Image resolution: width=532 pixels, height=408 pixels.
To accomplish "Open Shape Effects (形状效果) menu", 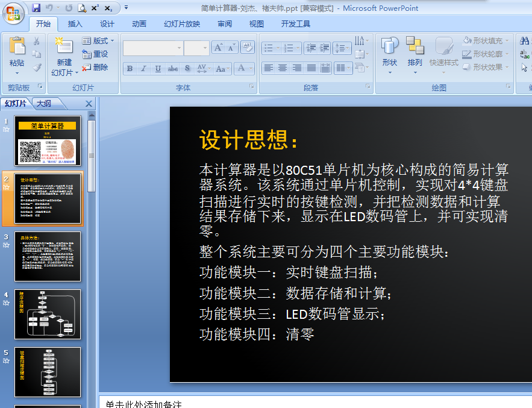I will click(486, 67).
